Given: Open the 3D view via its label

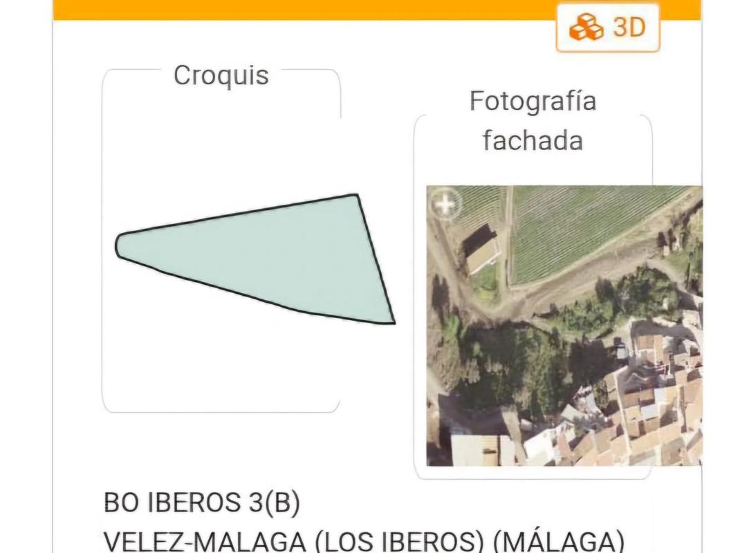Looking at the screenshot, I should point(629,28).
